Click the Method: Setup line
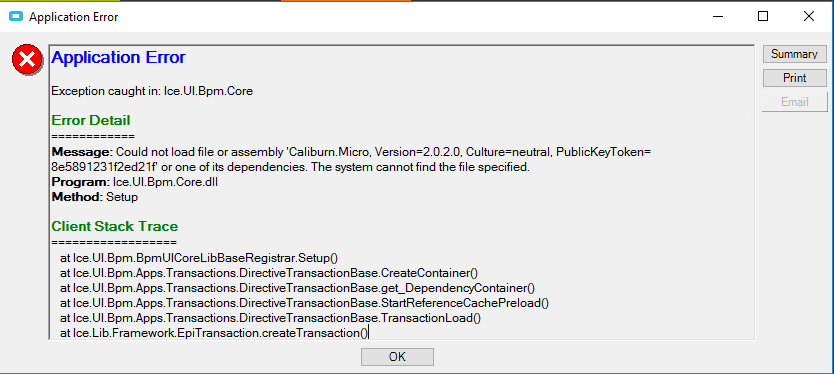 click(95, 197)
